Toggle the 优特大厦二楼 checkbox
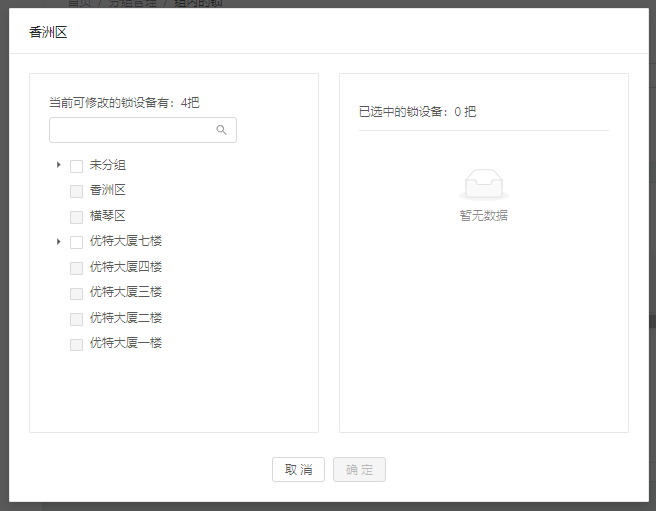 coord(76,319)
